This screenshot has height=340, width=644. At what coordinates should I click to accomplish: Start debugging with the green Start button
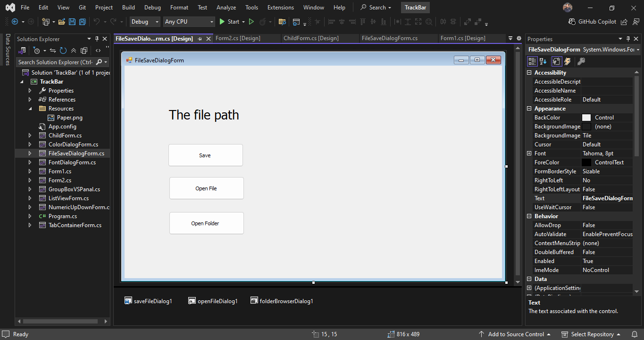(x=230, y=22)
